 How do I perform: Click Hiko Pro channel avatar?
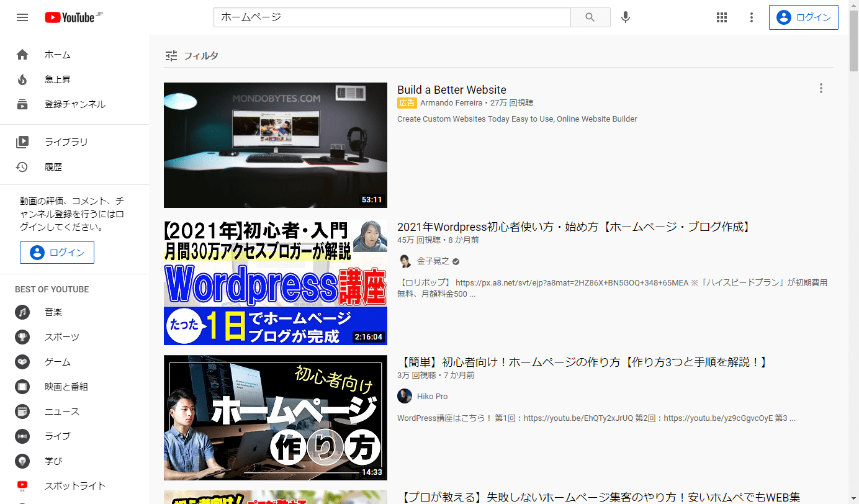(405, 396)
